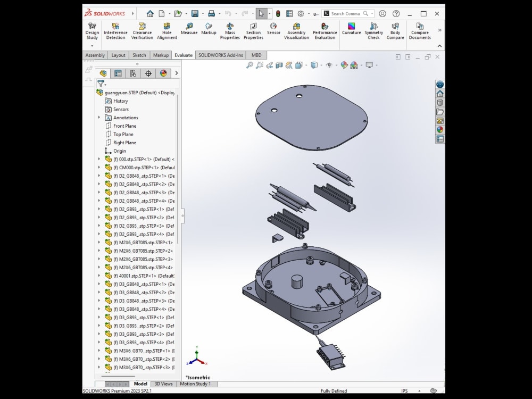
Task: Open the DisplayManager tab
Action: pyautogui.click(x=163, y=73)
